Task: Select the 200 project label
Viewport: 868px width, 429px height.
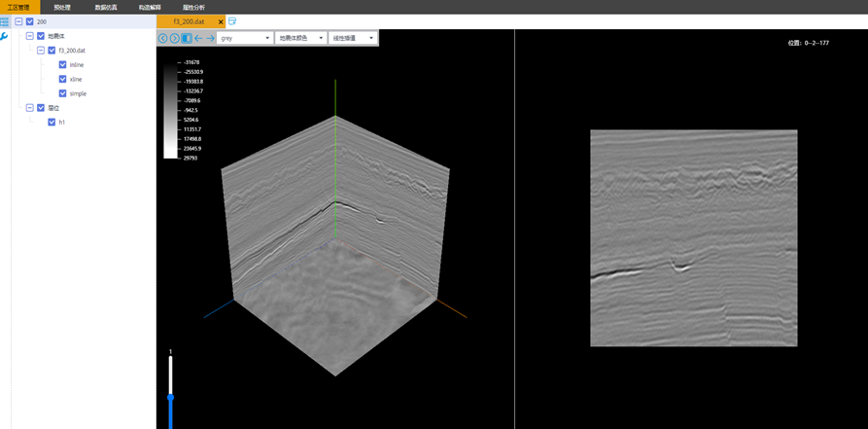Action: tap(42, 21)
